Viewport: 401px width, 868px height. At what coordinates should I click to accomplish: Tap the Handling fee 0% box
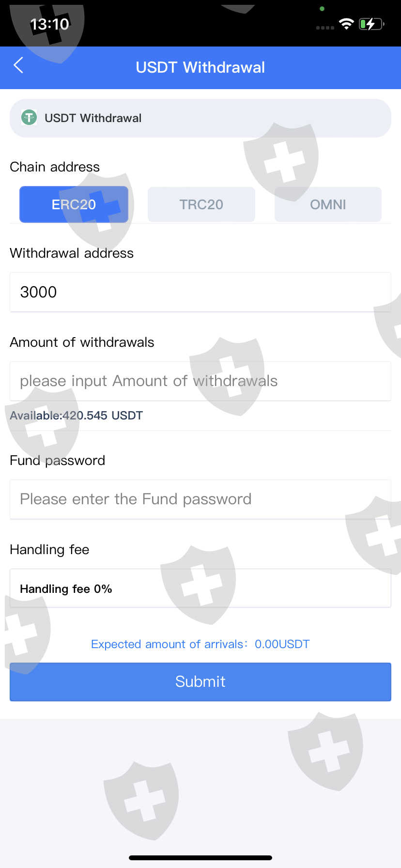(200, 589)
